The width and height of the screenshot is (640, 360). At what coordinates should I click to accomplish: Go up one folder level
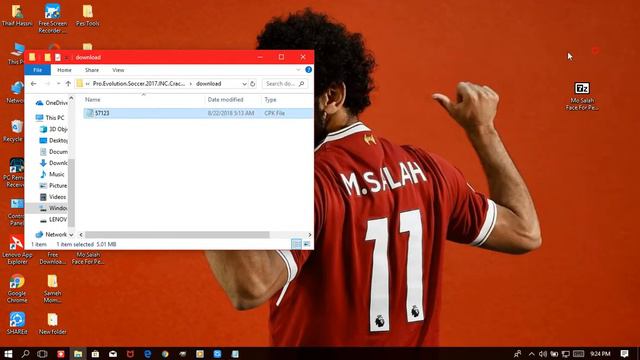(x=68, y=84)
